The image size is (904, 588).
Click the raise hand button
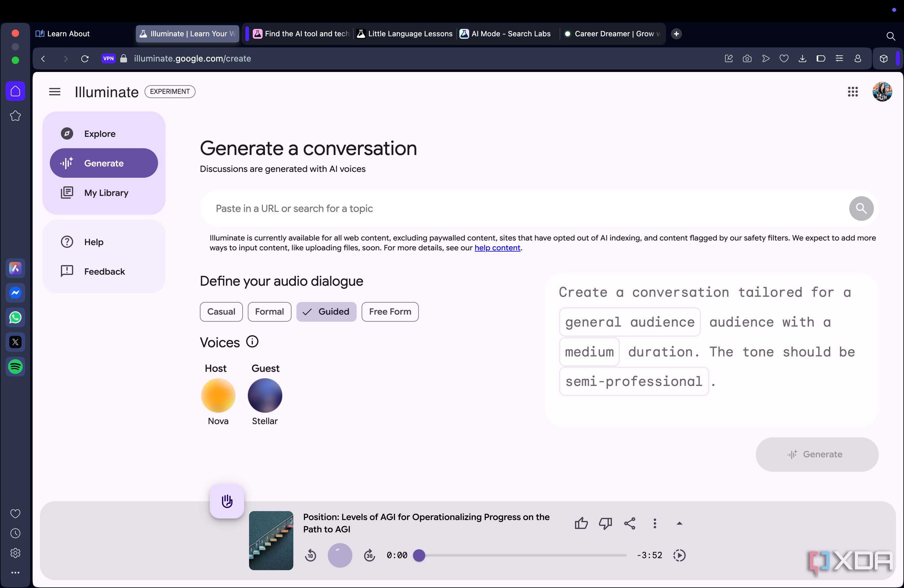(227, 501)
